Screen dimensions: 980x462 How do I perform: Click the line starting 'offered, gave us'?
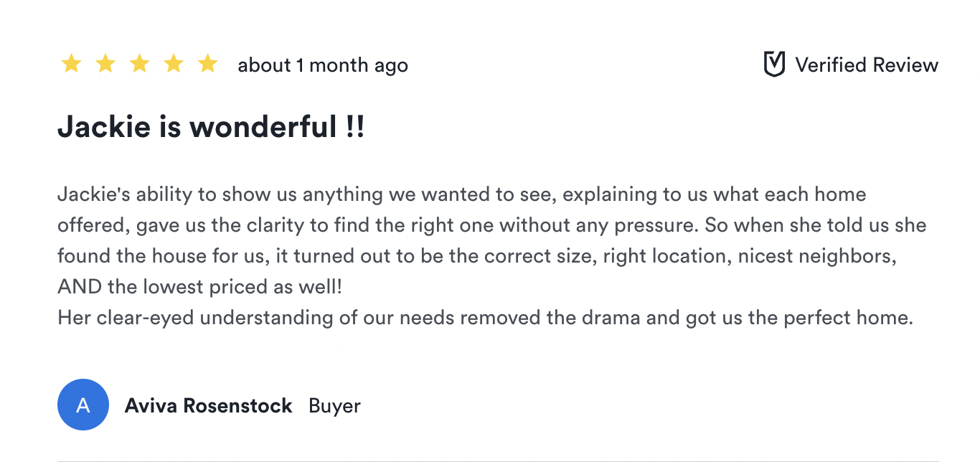pyautogui.click(x=491, y=225)
